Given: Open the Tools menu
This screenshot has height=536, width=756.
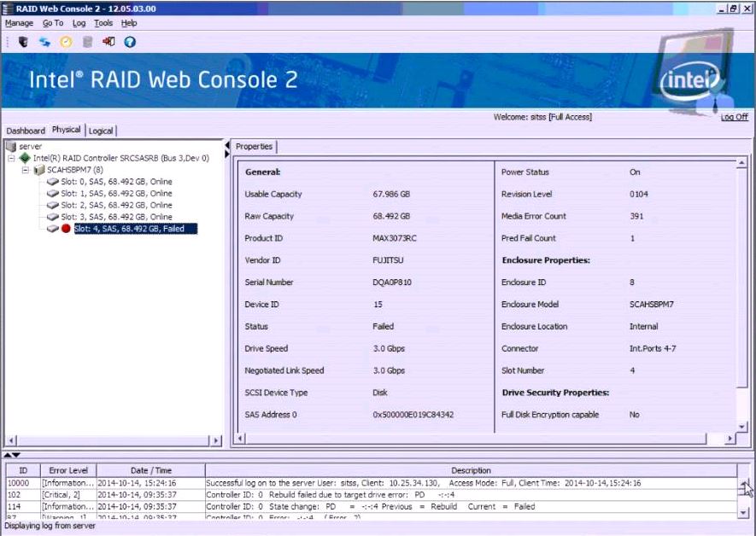Looking at the screenshot, I should click(103, 23).
